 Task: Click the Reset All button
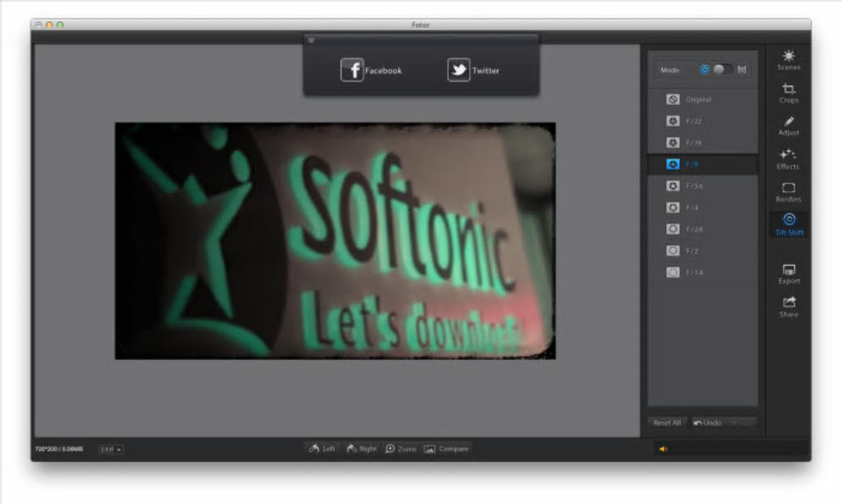click(x=668, y=422)
